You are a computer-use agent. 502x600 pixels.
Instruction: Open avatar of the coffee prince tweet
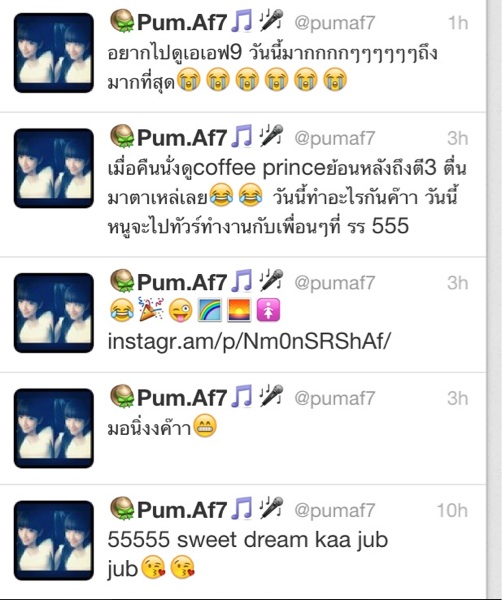click(54, 168)
